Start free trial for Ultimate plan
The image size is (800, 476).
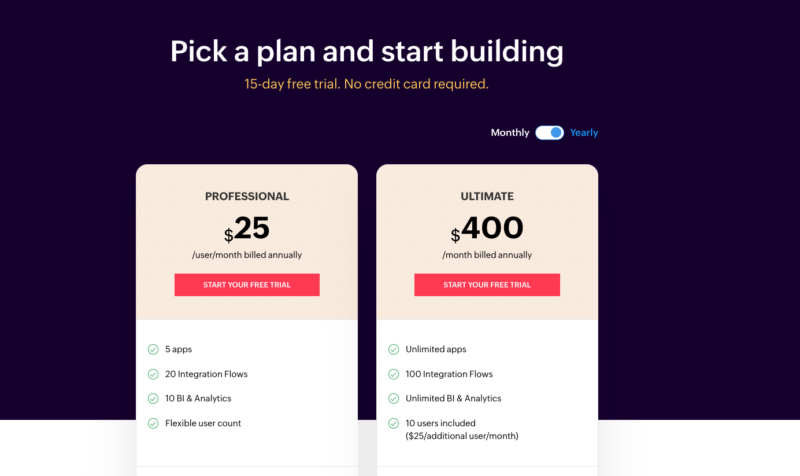487,285
